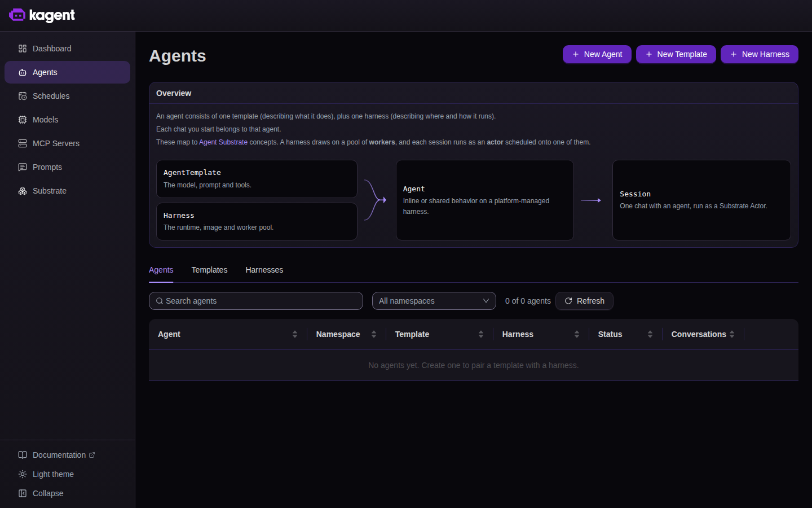Select the Agents tab below overview
The height and width of the screenshot is (508, 812).
[161, 270]
